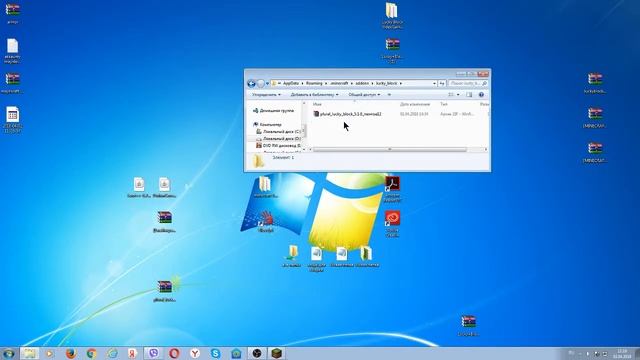Select .minecraft in the address breadcrumb

pos(339,83)
